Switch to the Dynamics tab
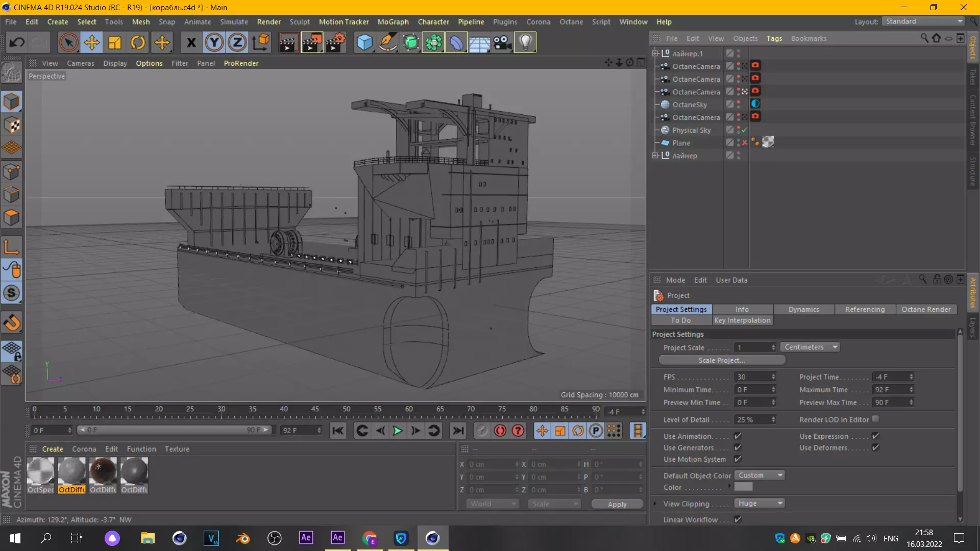The width and height of the screenshot is (980, 551). [803, 309]
